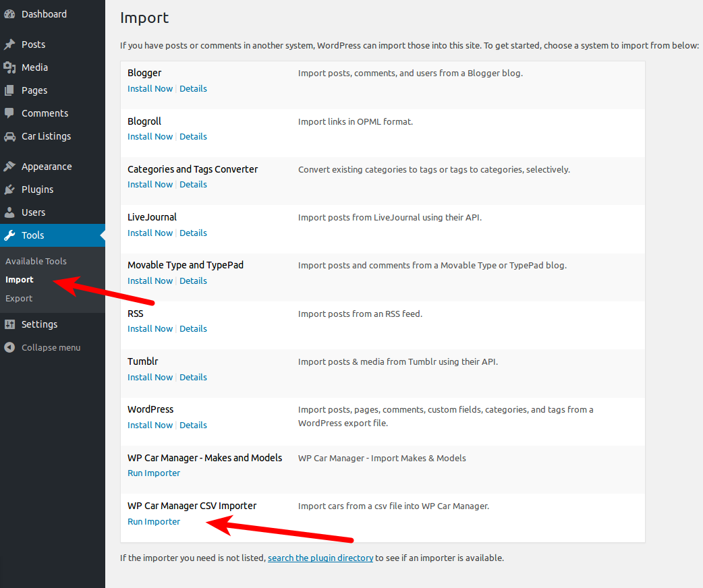This screenshot has width=703, height=588.
Task: Click 'Import links in OPML format.' description
Action: 356,121
